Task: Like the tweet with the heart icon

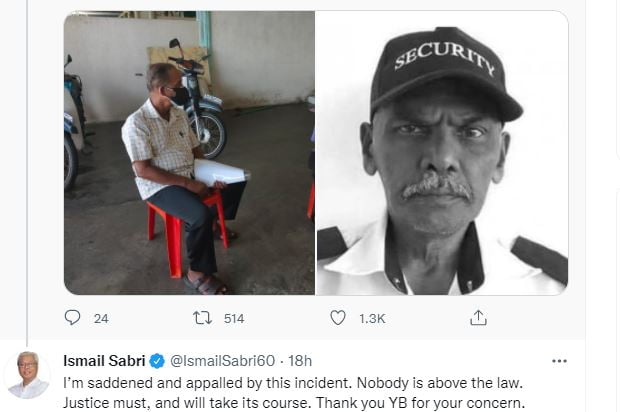Action: click(x=338, y=317)
